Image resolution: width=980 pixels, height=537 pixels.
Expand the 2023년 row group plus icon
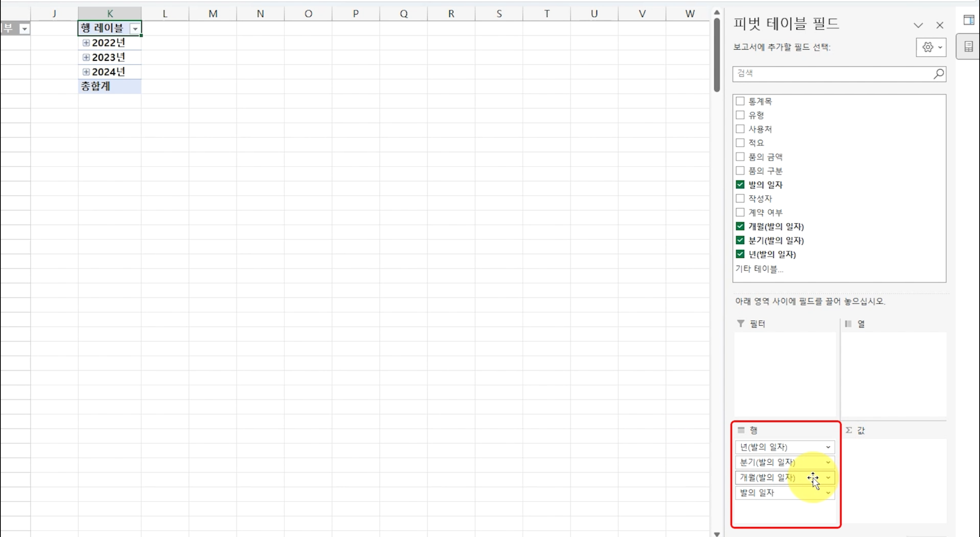[x=86, y=57]
